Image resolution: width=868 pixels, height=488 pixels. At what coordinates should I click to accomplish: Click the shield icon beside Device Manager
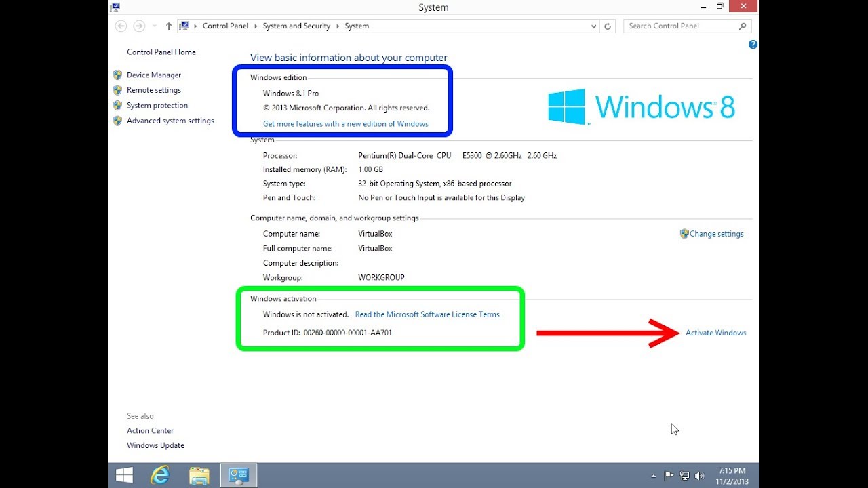[117, 75]
